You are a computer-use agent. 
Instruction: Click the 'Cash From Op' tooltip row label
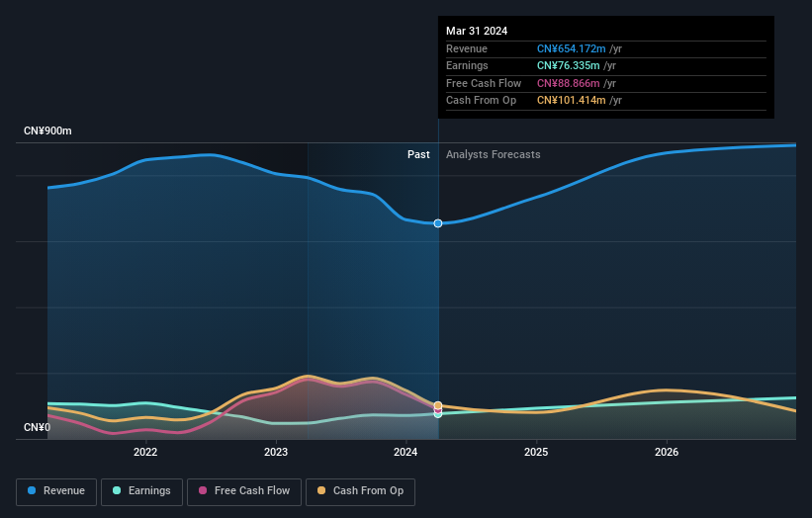[481, 101]
